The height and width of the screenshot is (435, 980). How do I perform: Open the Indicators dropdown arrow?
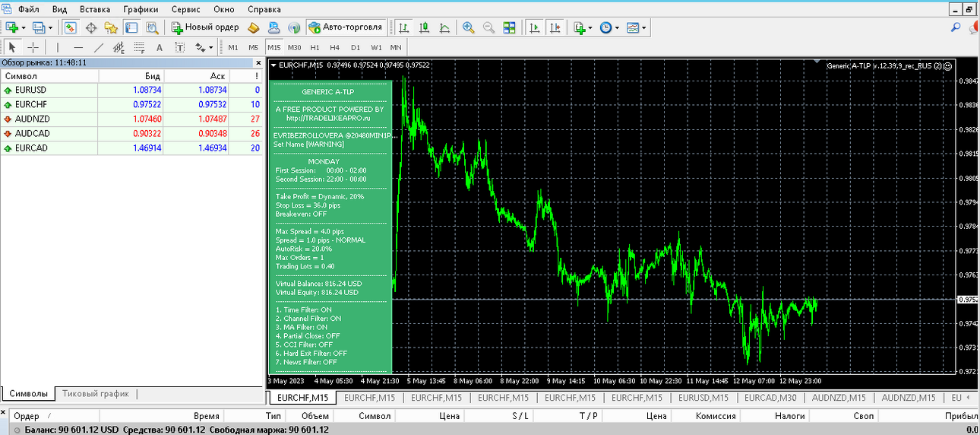point(590,27)
